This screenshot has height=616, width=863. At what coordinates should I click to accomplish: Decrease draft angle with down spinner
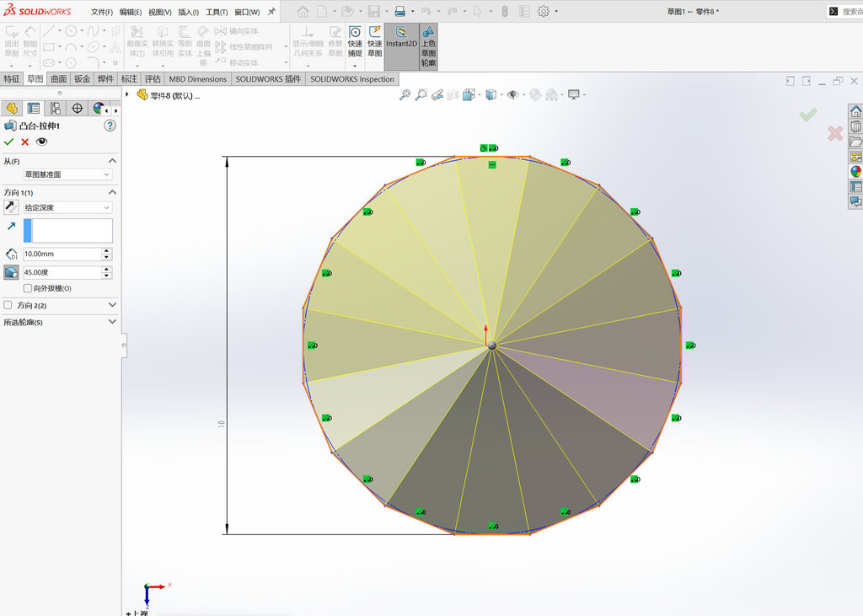(x=107, y=276)
